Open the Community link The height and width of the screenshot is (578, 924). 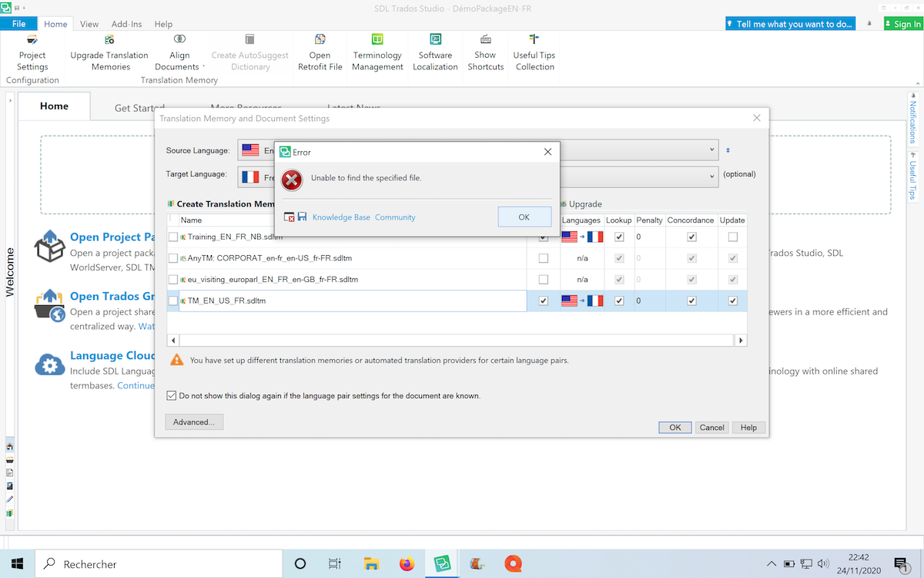(395, 217)
